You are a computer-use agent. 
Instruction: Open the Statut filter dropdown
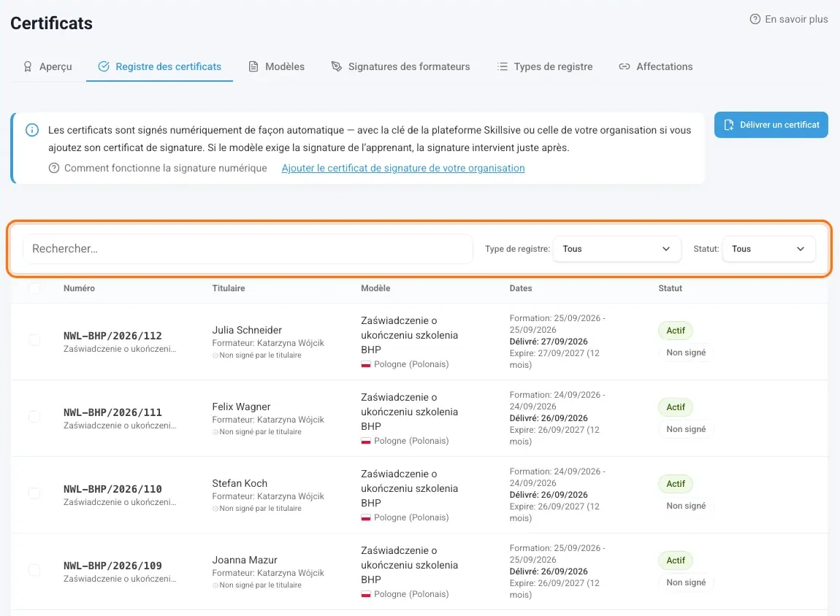[768, 249]
